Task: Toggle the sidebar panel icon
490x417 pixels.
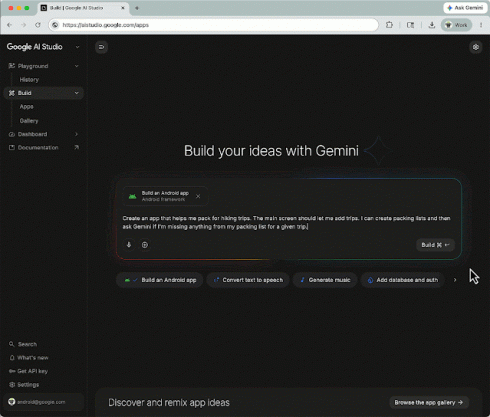Action: (x=101, y=47)
